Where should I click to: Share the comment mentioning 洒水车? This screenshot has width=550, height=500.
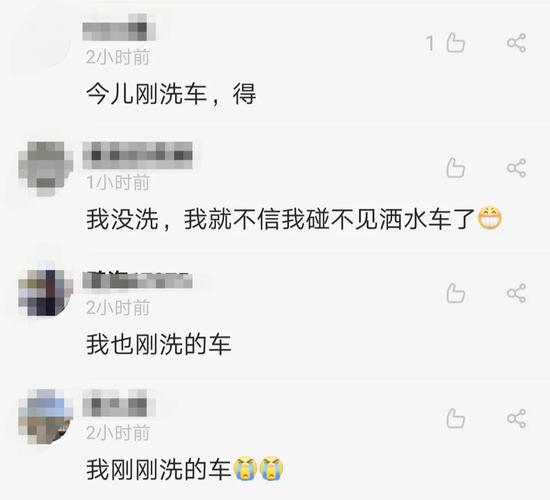[516, 168]
